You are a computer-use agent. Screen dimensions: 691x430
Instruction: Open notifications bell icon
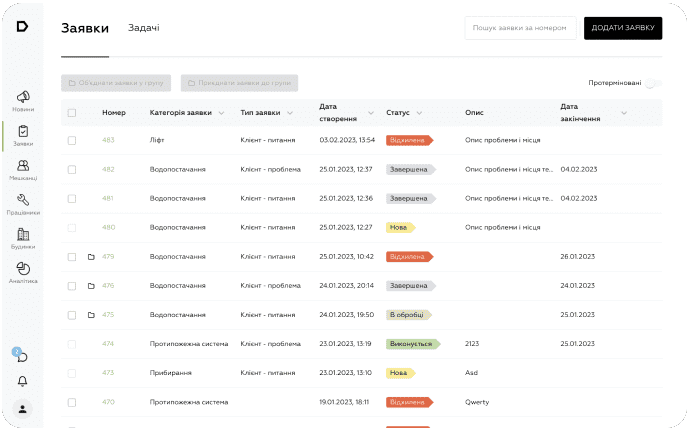pos(22,382)
